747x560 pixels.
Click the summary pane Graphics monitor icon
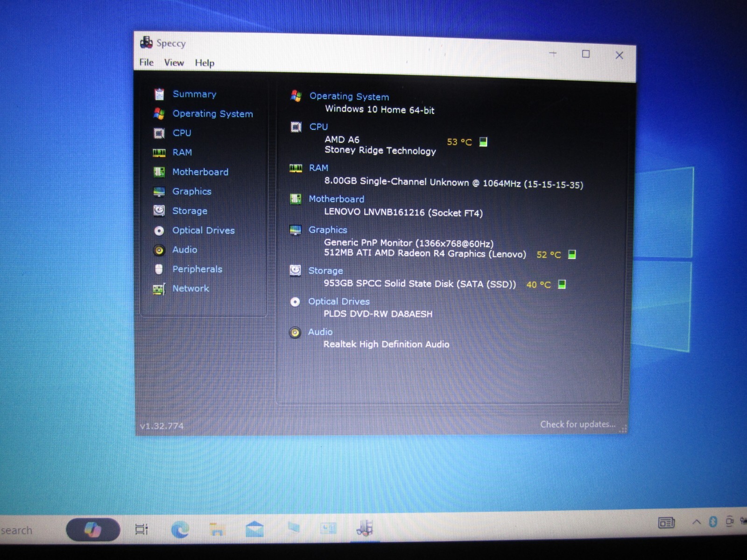pos(295,231)
